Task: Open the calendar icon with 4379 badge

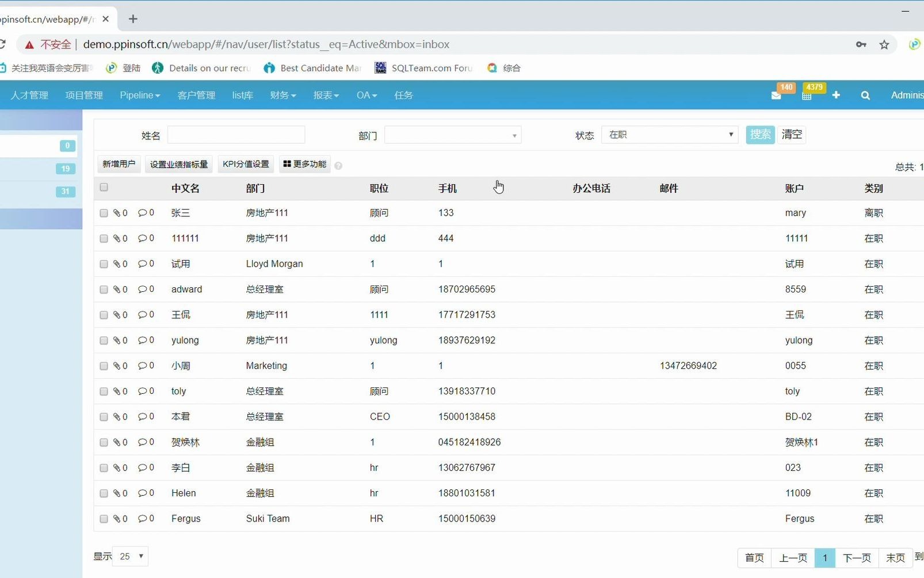Action: [807, 96]
